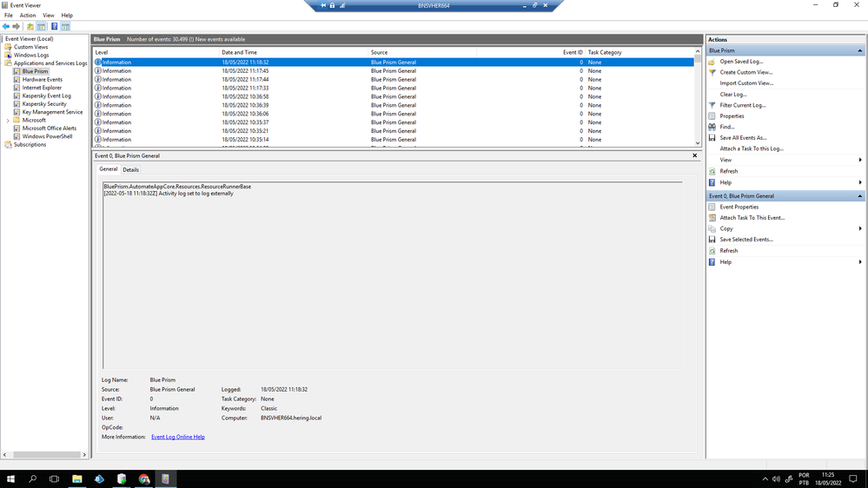Viewport: 868px width, 488px height.
Task: Click the POR PTB language indicator
Action: [x=804, y=479]
